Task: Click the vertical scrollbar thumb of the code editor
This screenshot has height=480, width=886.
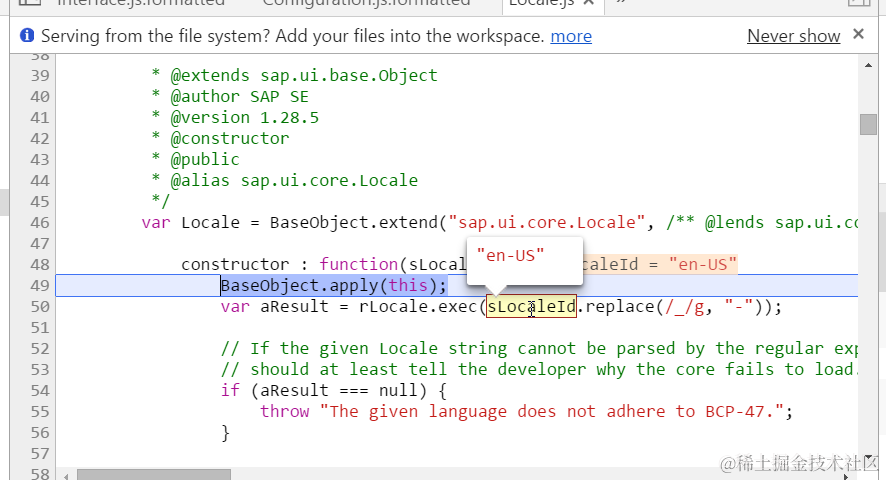Action: pyautogui.click(x=868, y=124)
